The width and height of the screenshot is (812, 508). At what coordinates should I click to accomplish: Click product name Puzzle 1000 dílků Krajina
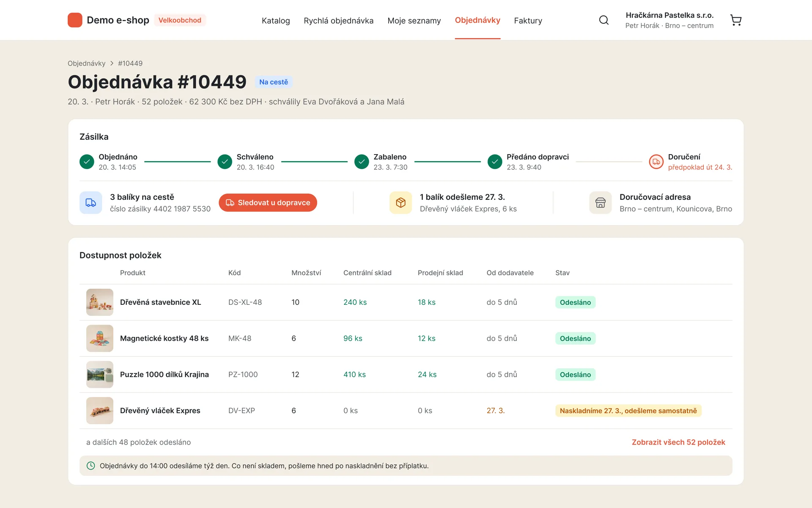pos(164,374)
